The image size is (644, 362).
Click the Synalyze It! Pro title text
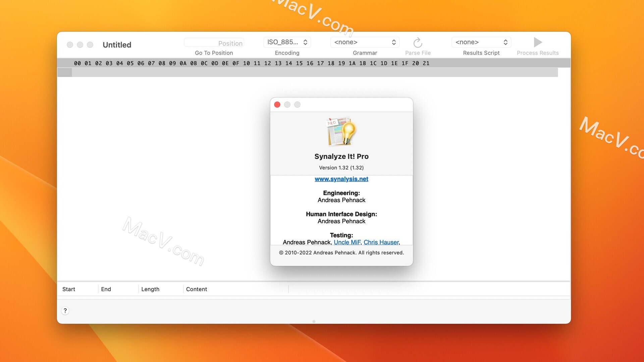pyautogui.click(x=341, y=157)
